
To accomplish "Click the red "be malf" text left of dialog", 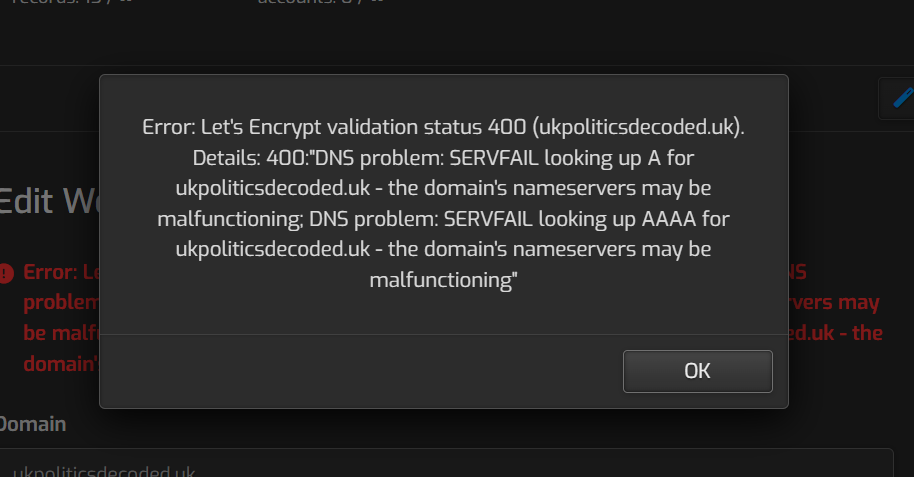I will [x=60, y=333].
